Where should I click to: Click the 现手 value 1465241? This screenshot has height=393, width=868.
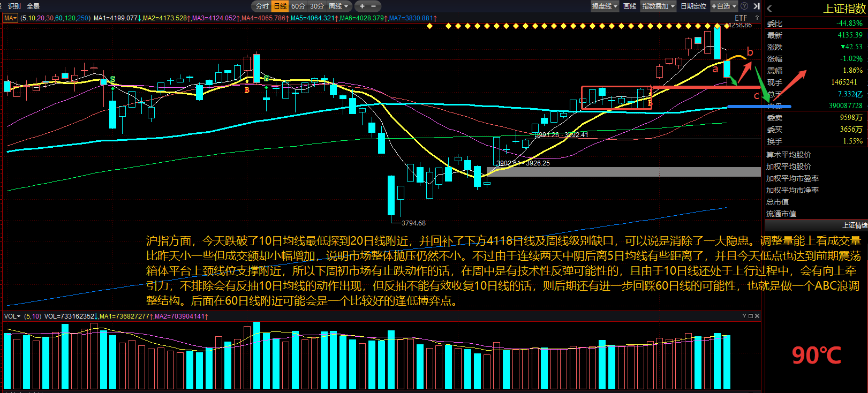point(844,82)
